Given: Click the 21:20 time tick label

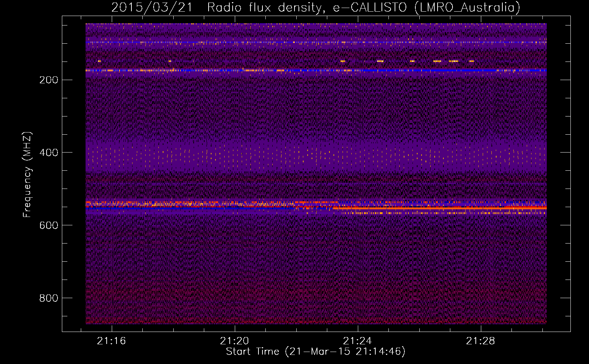Looking at the screenshot, I should click(x=234, y=341).
